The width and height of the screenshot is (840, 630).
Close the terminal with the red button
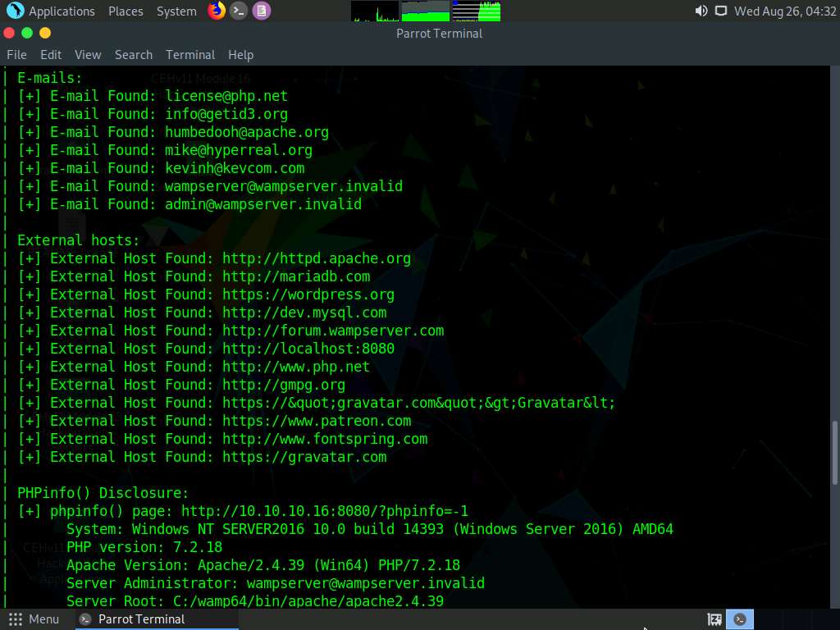9,33
